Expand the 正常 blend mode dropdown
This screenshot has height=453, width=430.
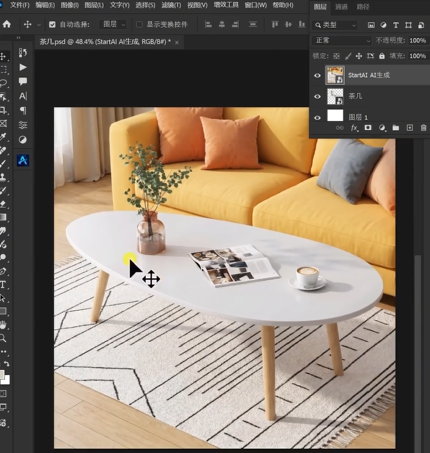[342, 40]
